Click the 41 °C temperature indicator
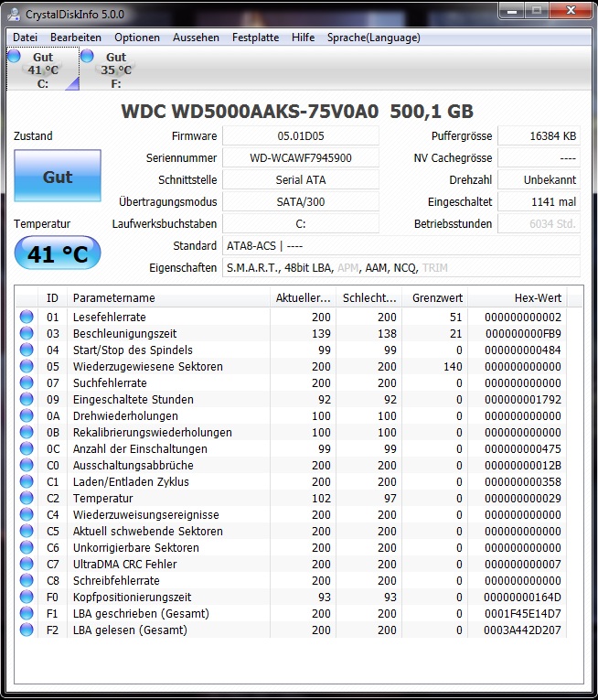This screenshot has height=700, width=598. (x=58, y=253)
